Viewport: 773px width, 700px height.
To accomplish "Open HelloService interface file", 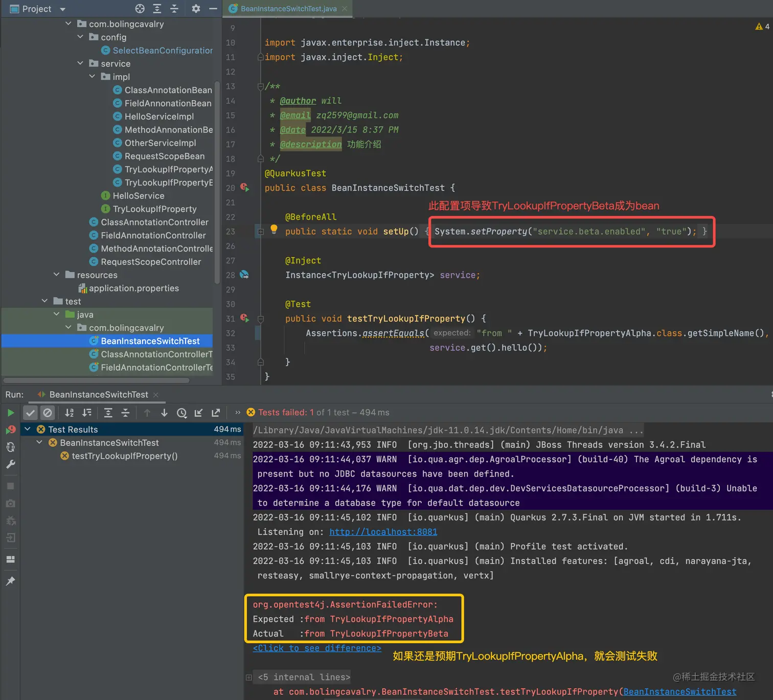I will tap(133, 196).
